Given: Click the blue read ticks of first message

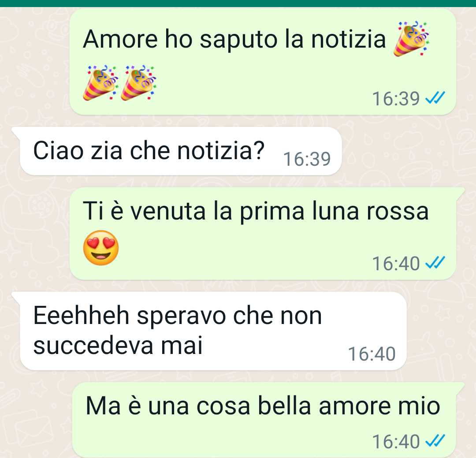Looking at the screenshot, I should (435, 98).
